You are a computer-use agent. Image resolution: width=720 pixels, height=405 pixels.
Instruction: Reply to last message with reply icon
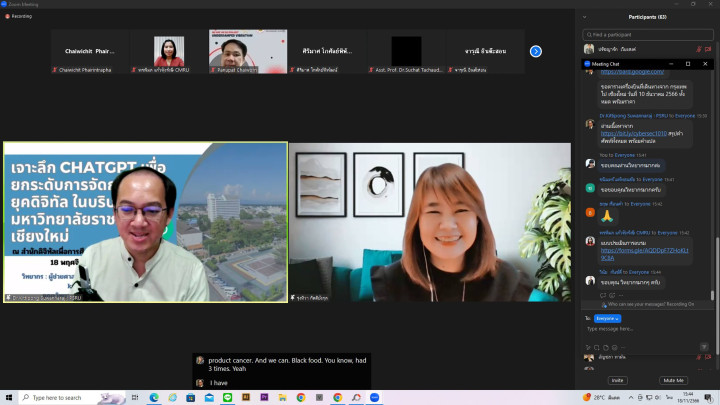(x=603, y=295)
